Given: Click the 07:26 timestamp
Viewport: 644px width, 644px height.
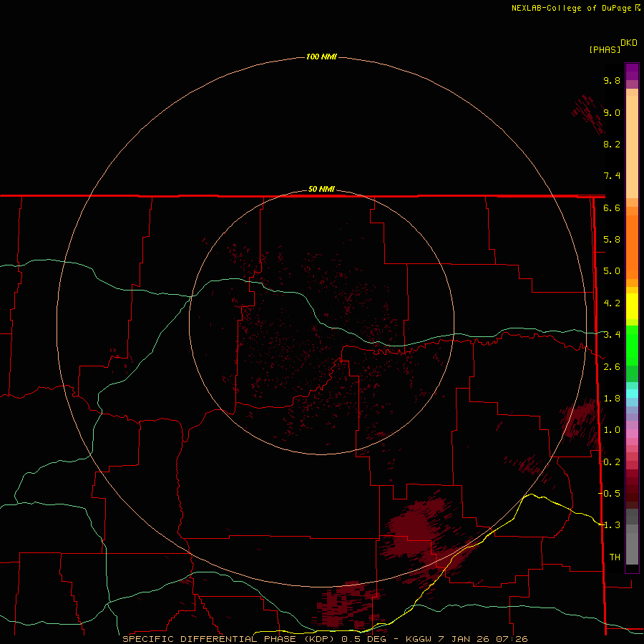Looking at the screenshot, I should coord(512,639).
